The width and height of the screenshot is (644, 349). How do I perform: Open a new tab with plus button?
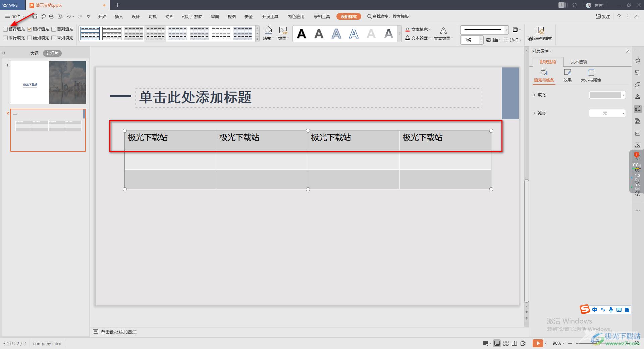point(117,5)
